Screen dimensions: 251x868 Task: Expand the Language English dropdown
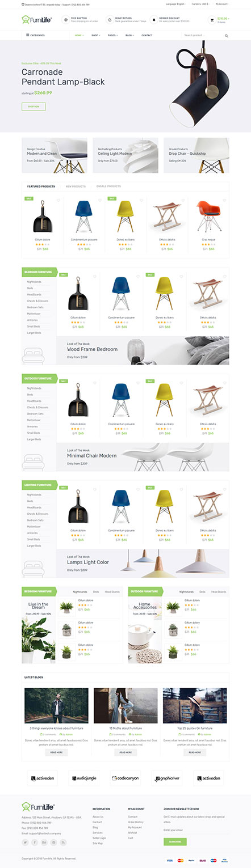(x=175, y=4)
